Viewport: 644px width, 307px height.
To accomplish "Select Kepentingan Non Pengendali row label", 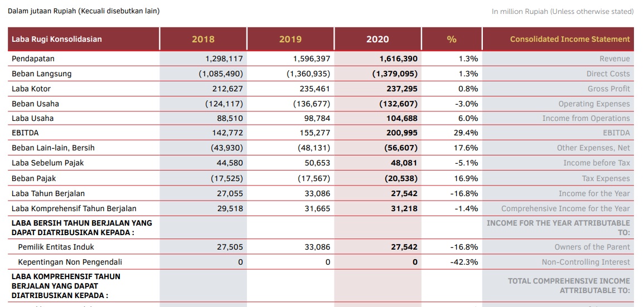I will [x=70, y=262].
